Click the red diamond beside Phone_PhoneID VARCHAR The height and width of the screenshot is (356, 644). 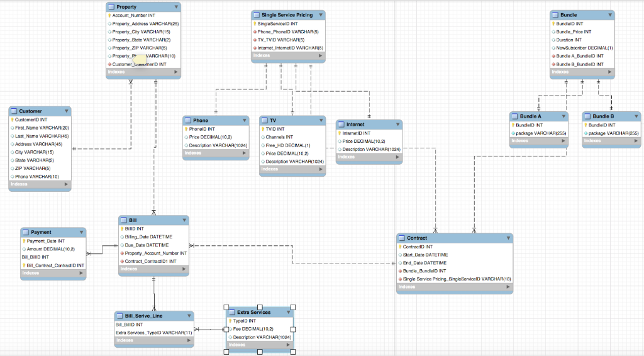coord(255,31)
